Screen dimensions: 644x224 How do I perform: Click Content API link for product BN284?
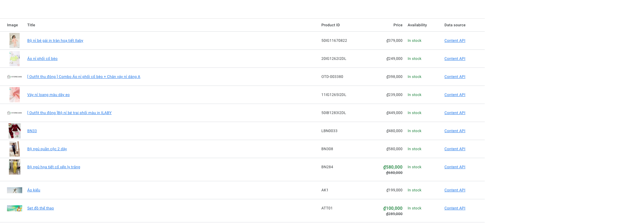pyautogui.click(x=455, y=167)
